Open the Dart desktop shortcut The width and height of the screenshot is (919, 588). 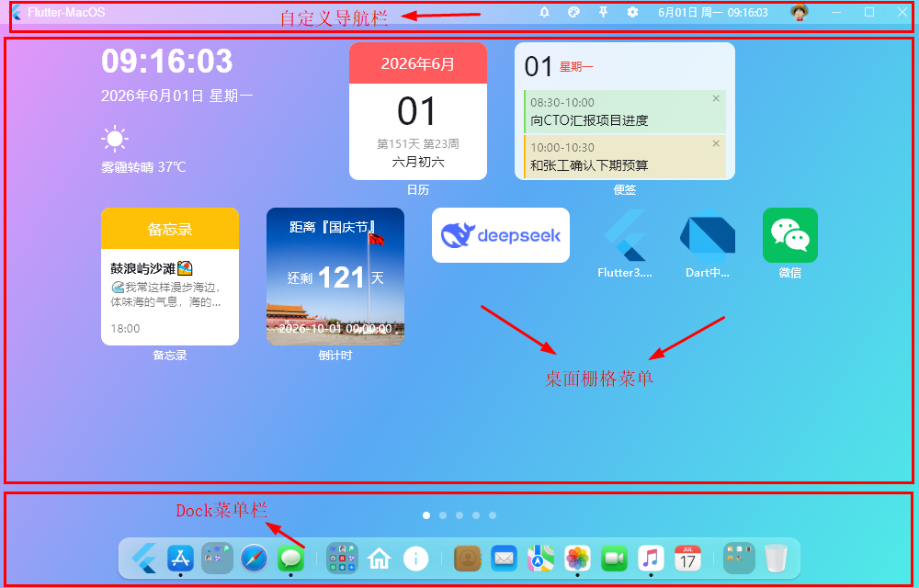coord(708,235)
